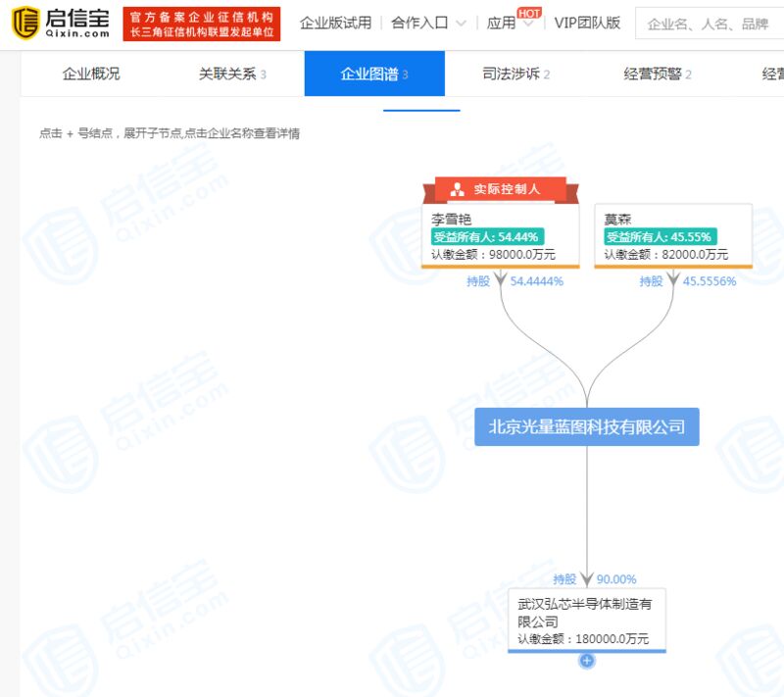Open the 企业版试用 link
784x697 pixels.
pyautogui.click(x=335, y=23)
